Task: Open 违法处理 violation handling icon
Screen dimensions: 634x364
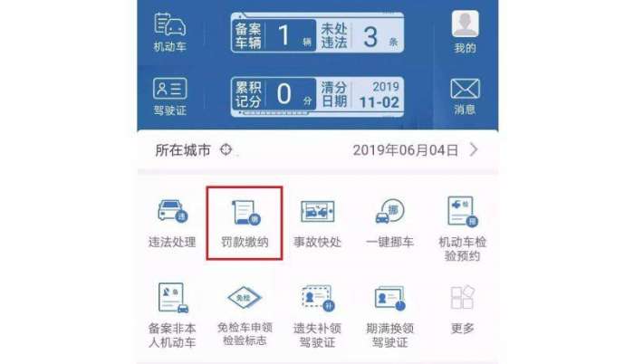Action: point(172,222)
